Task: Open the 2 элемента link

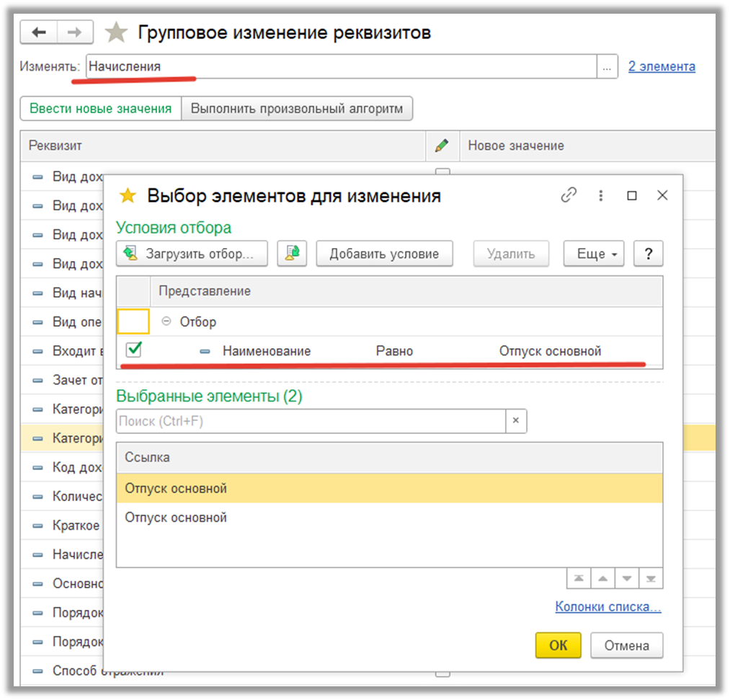Action: tap(662, 66)
